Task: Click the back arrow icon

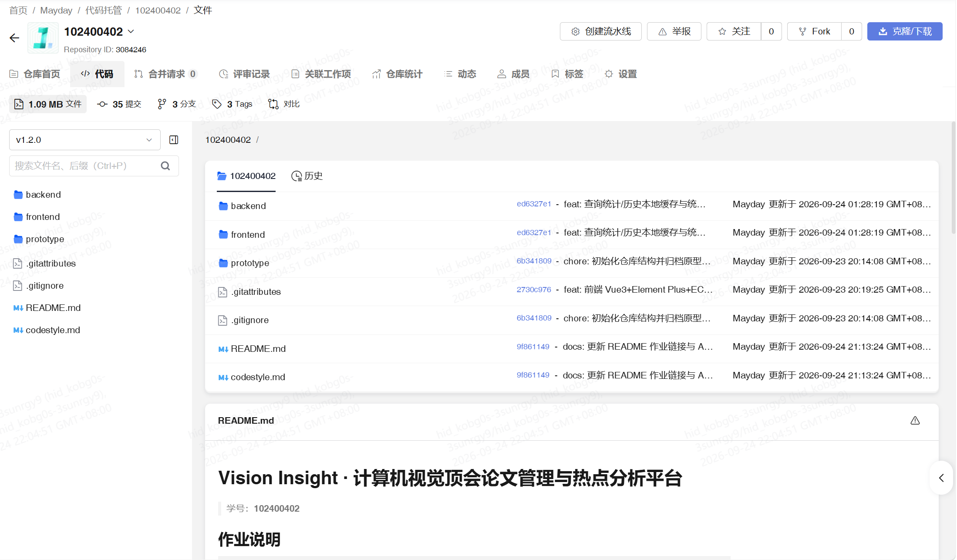Action: point(14,38)
